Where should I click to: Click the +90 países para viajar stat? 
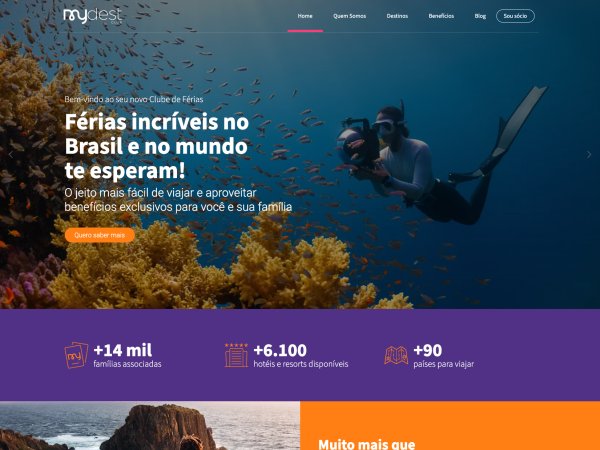point(443,355)
